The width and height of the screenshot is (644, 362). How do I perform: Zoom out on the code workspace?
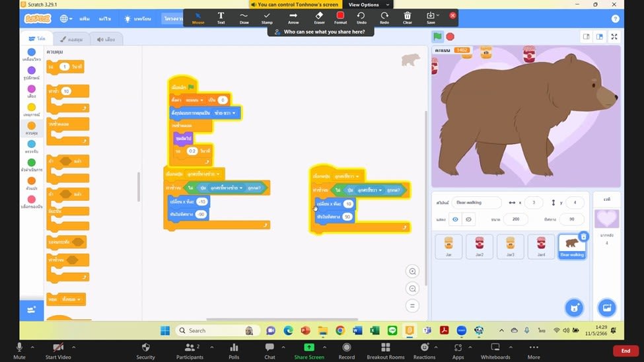pyautogui.click(x=412, y=289)
